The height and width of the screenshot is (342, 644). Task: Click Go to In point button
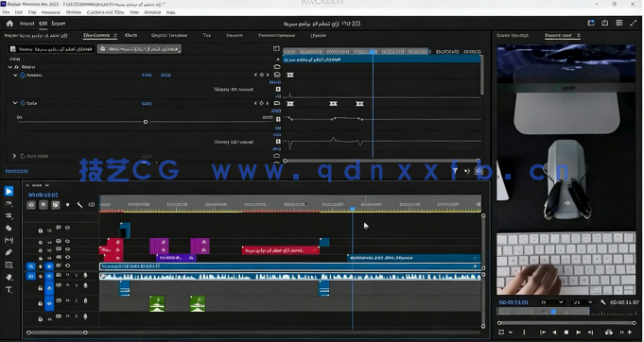[543, 333]
